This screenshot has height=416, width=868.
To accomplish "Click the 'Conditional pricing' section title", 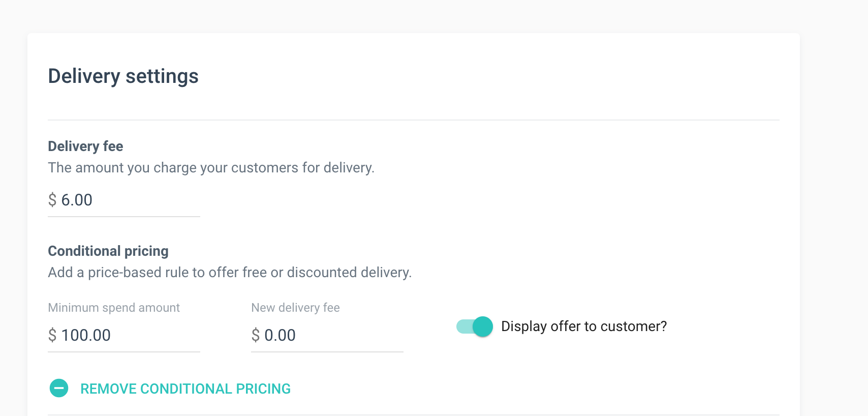I will [108, 251].
